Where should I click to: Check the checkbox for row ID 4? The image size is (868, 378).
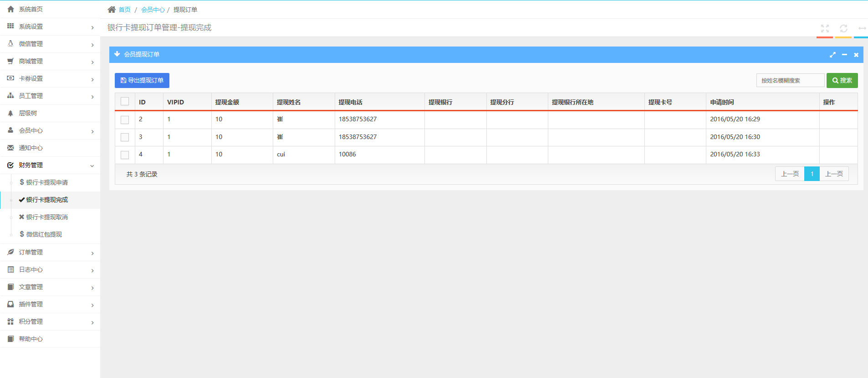[125, 155]
